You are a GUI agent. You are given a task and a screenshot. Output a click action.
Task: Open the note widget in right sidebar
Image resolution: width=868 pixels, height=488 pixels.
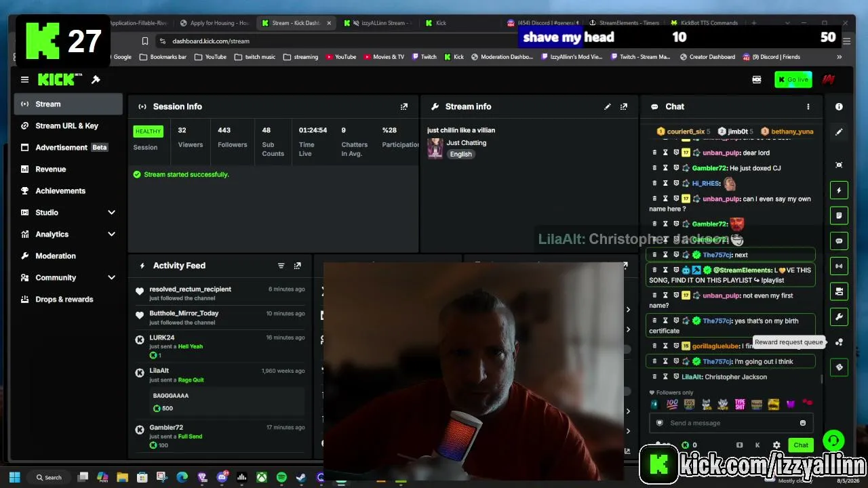pyautogui.click(x=839, y=216)
